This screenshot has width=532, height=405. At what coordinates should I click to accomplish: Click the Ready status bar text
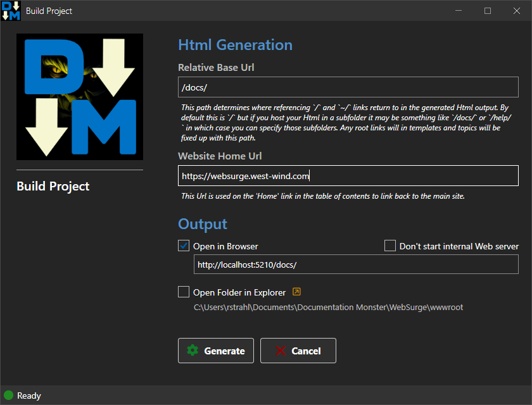tap(29, 396)
